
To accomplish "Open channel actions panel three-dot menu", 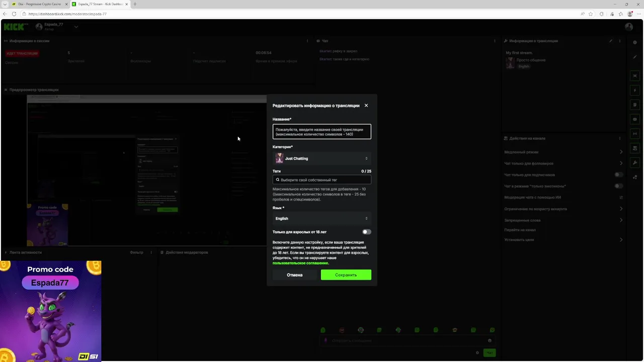I will pos(620,138).
